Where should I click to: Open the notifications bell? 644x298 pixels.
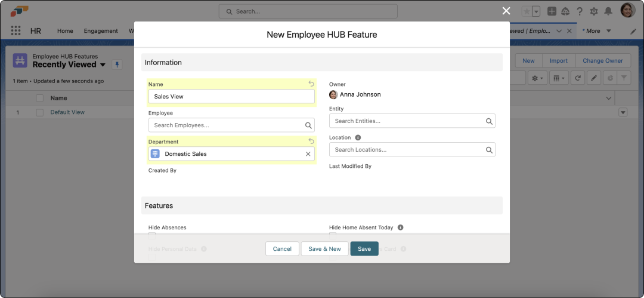pyautogui.click(x=608, y=11)
